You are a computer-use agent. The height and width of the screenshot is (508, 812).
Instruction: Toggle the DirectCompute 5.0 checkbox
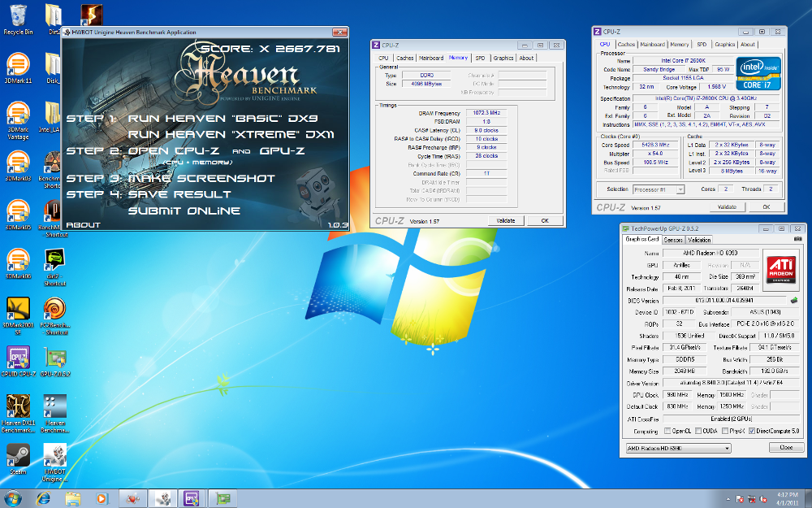[752, 431]
